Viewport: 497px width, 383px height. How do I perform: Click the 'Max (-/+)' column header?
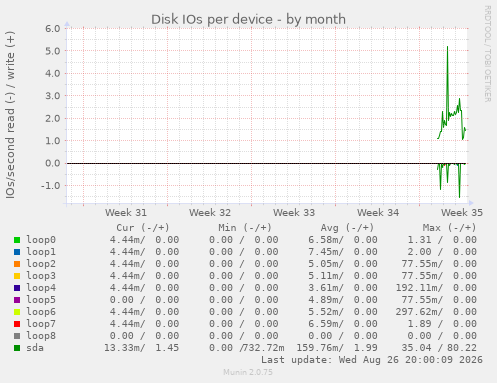pyautogui.click(x=449, y=228)
